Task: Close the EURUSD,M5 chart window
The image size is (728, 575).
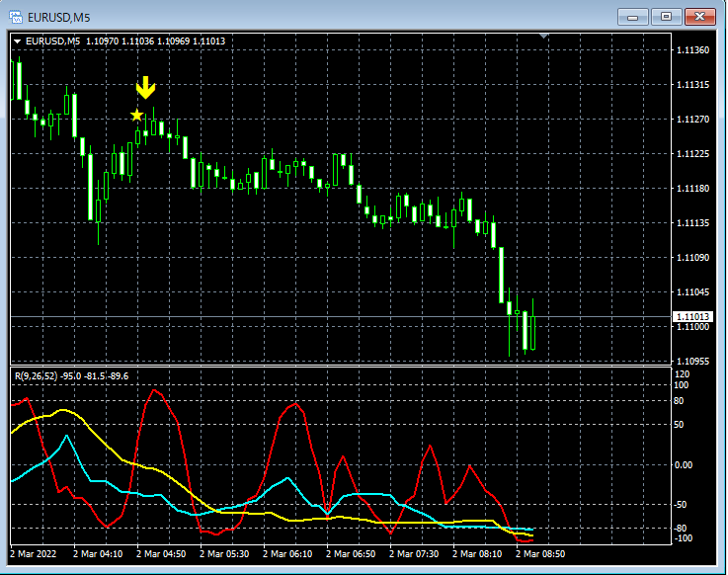Action: tap(700, 16)
